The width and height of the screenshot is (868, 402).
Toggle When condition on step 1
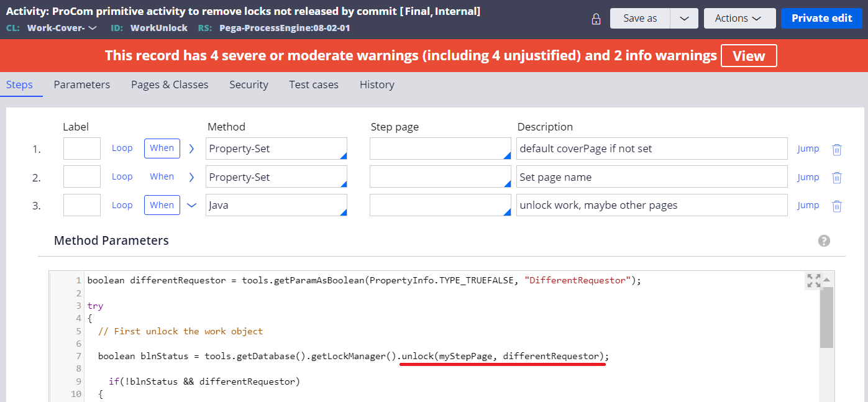(162, 148)
